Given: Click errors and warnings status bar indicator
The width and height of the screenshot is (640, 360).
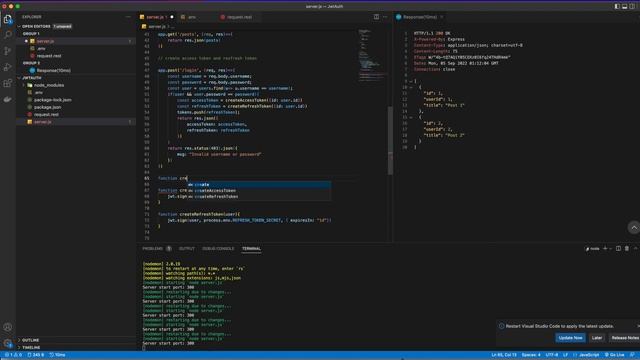Looking at the screenshot, I should (13, 355).
